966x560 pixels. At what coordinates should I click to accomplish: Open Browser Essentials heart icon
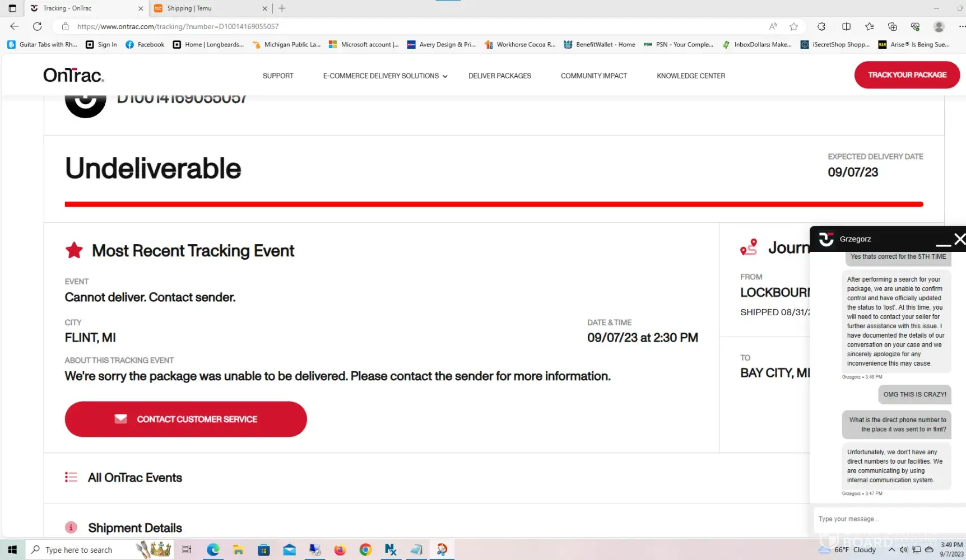click(x=916, y=26)
